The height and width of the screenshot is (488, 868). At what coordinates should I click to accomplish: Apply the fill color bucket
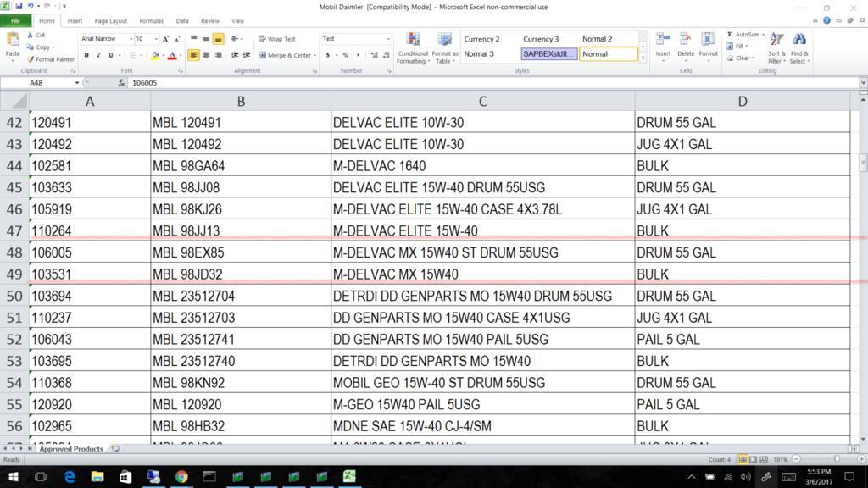click(155, 55)
